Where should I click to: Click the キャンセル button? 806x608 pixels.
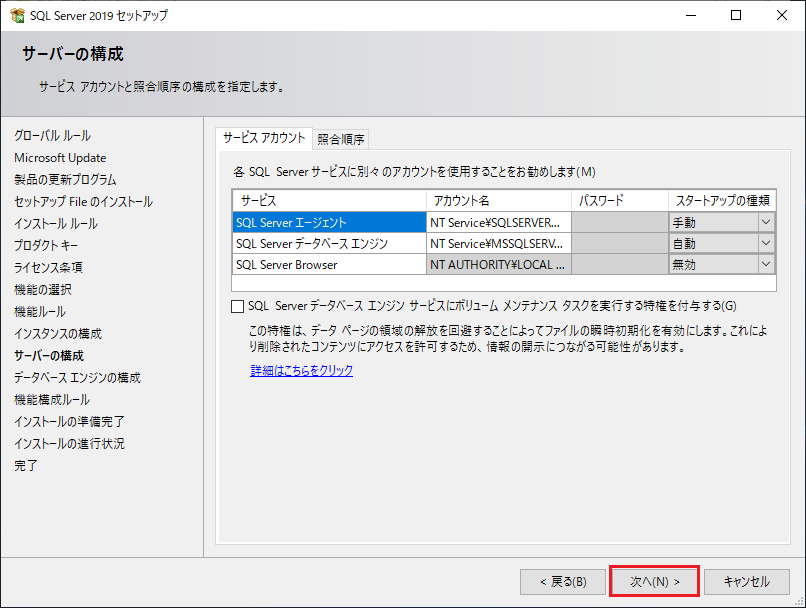(x=746, y=581)
